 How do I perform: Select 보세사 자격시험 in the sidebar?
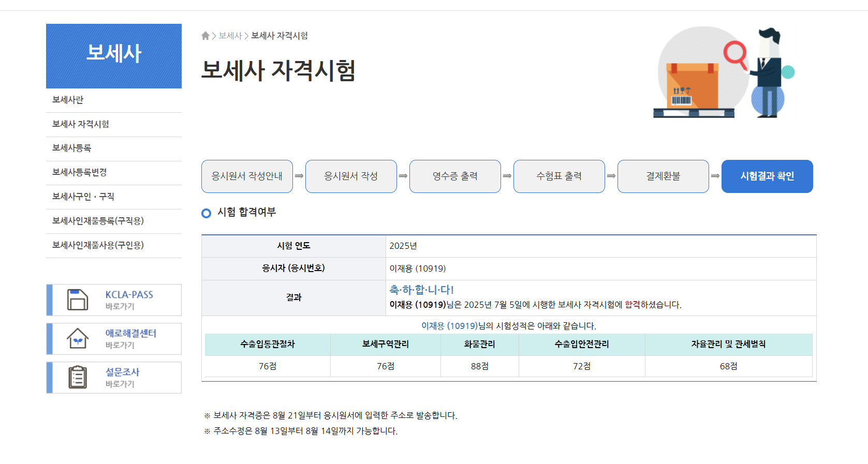pyautogui.click(x=81, y=124)
